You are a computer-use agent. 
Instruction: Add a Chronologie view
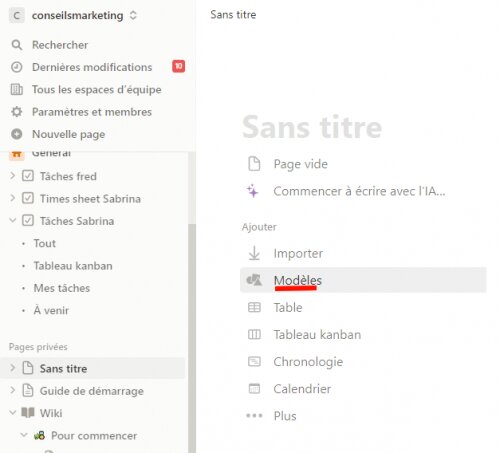pyautogui.click(x=308, y=362)
